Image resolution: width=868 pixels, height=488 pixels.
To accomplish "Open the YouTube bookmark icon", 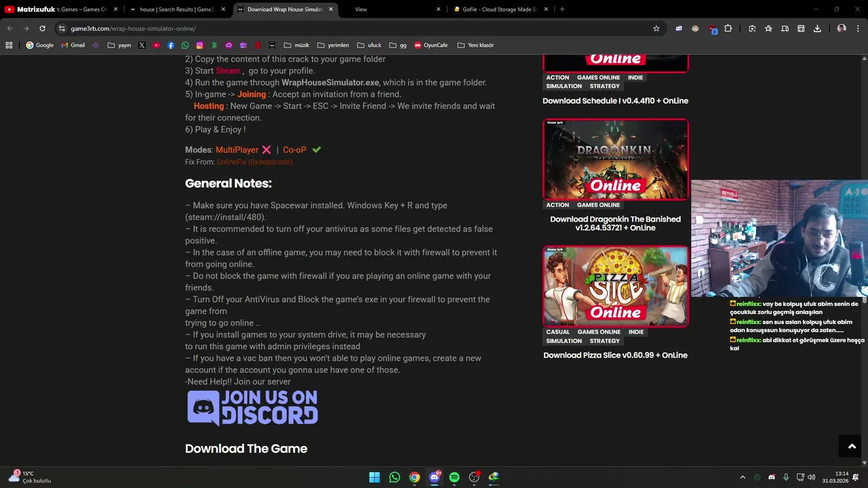I will tap(156, 45).
